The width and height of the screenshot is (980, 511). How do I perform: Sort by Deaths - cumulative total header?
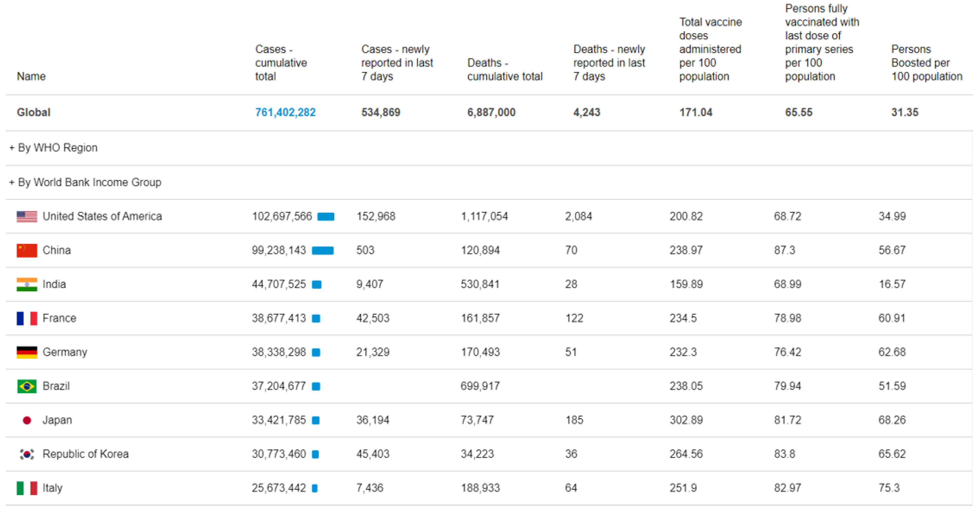point(505,69)
